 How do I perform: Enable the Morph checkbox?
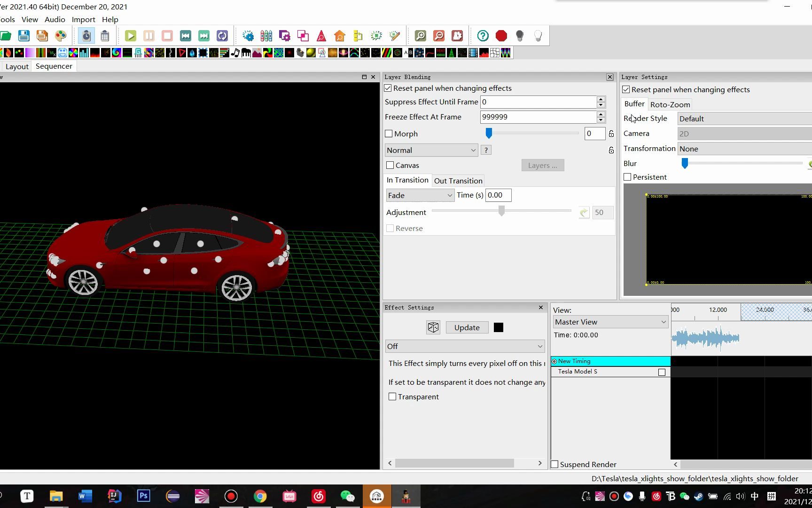click(389, 134)
